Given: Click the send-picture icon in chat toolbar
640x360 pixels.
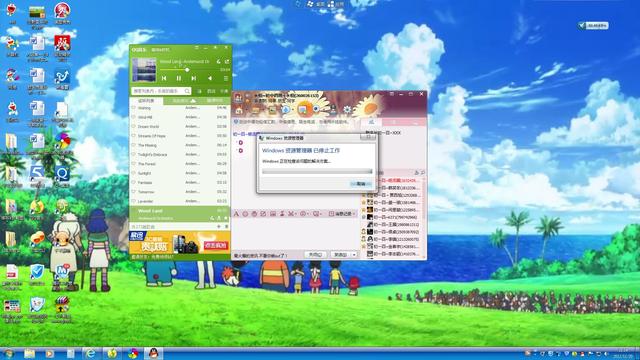Looking at the screenshot, I should click(273, 214).
